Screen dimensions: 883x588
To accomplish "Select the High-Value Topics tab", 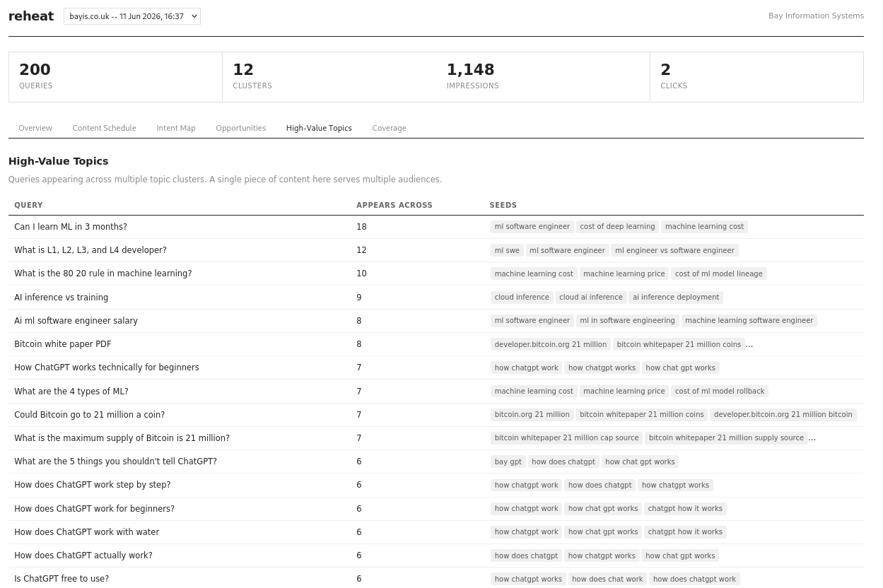I will pos(319,128).
